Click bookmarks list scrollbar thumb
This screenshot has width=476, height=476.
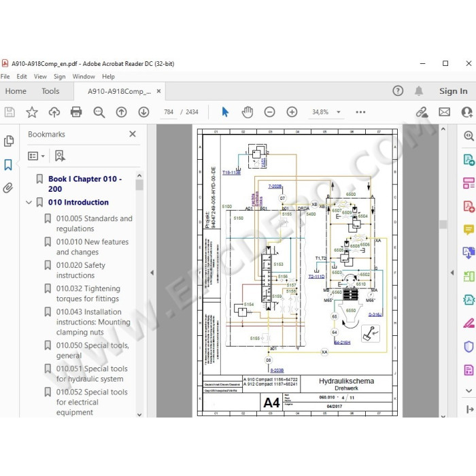pos(139,185)
